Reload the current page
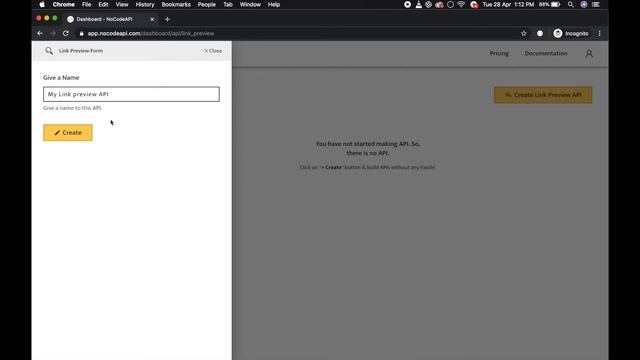 [x=66, y=33]
